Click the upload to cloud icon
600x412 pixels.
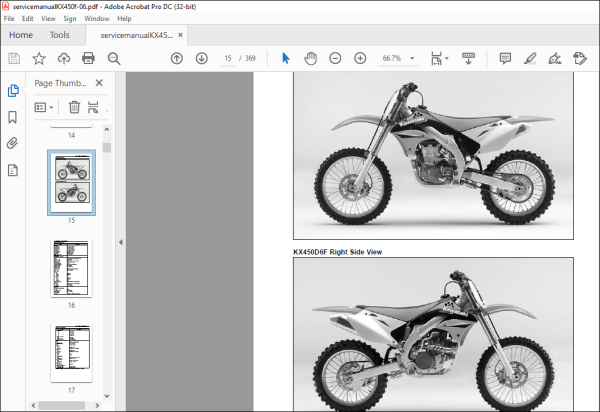tap(64, 59)
